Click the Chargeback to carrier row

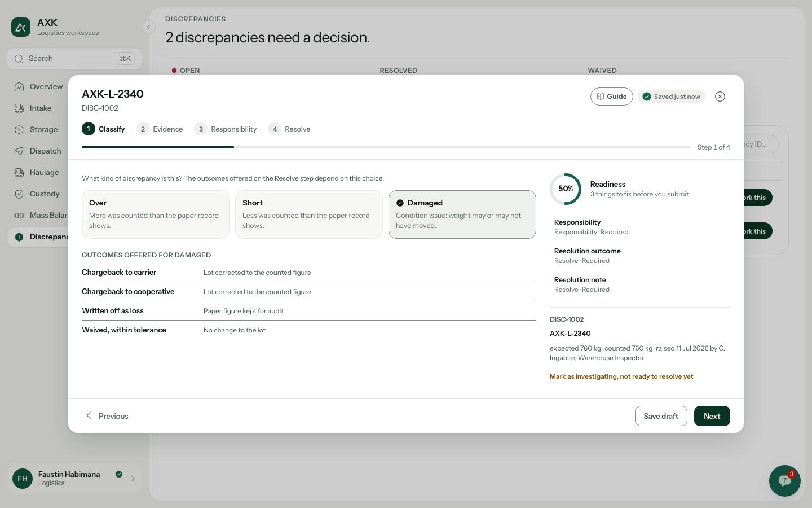pyautogui.click(x=309, y=273)
